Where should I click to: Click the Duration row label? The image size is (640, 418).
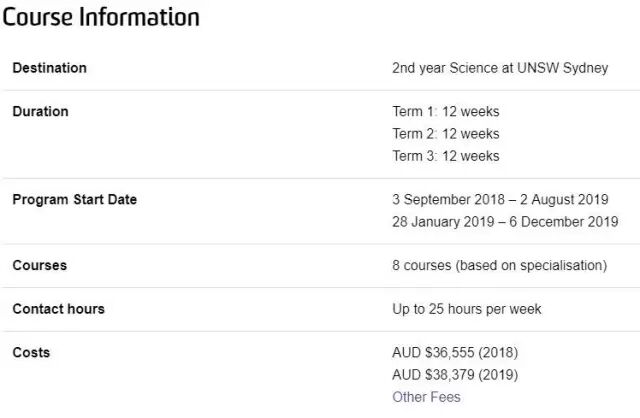click(40, 112)
